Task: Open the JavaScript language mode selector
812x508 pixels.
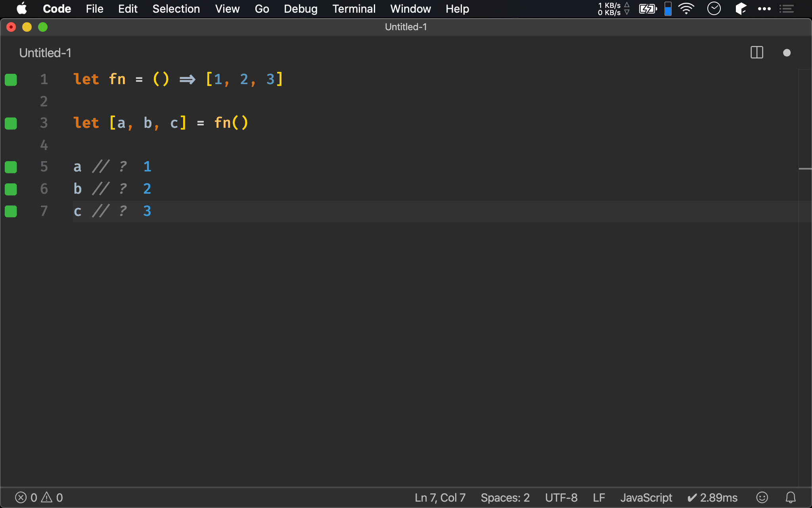Action: [x=646, y=497]
